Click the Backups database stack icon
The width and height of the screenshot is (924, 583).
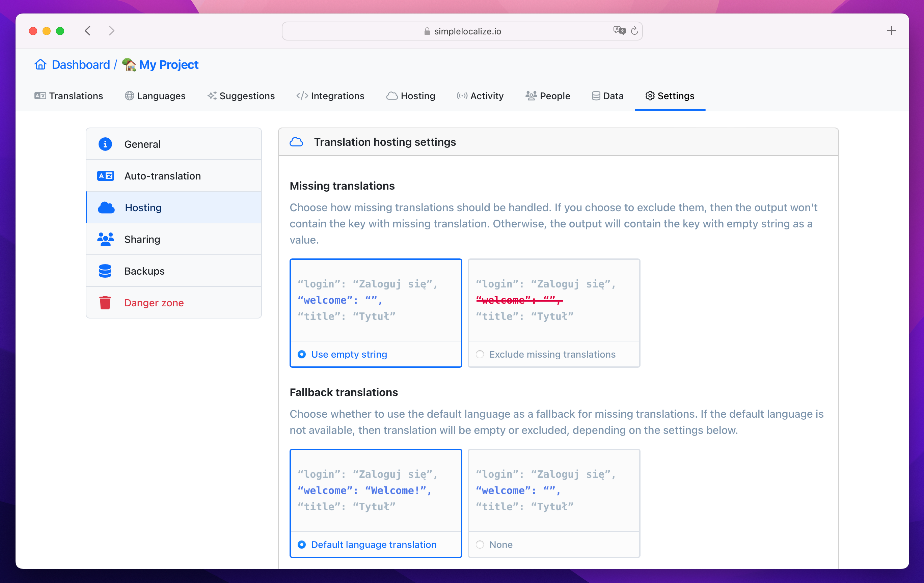tap(105, 271)
